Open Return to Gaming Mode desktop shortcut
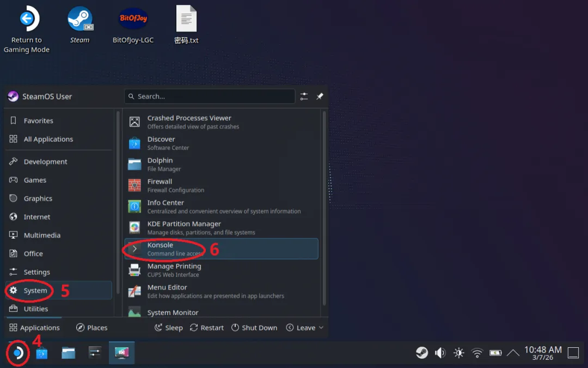The image size is (588, 368). coord(27,29)
